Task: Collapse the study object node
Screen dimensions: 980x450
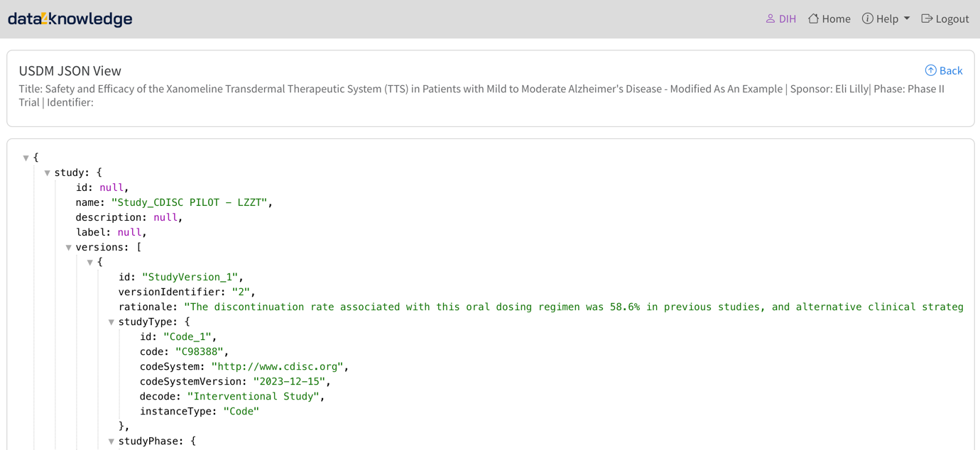Action: coord(47,172)
